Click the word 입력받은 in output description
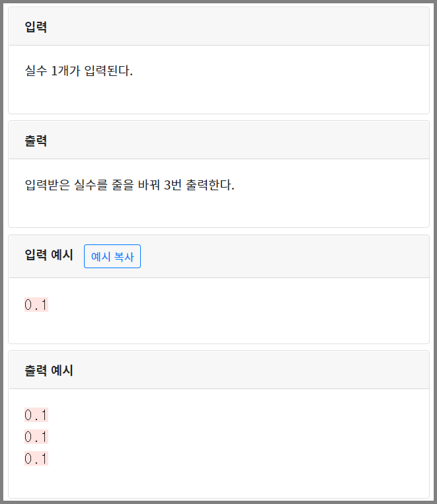The width and height of the screenshot is (437, 504). pos(48,185)
